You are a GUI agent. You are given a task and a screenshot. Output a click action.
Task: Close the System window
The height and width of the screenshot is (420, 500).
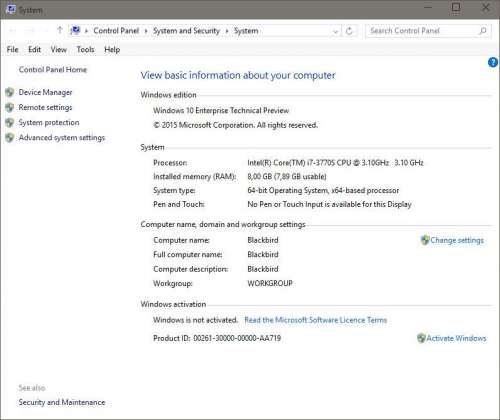[x=486, y=7]
